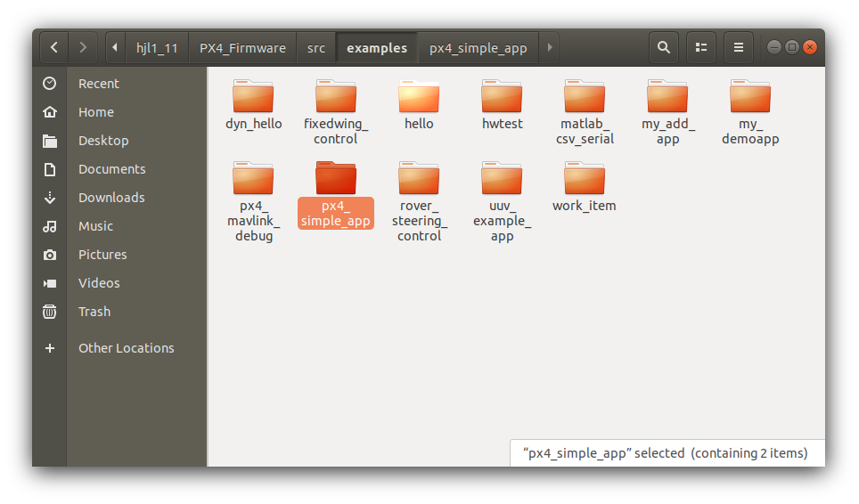Screen dimensions: 859x504
Task: Open Desktop label in sidebar
Action: 103,141
